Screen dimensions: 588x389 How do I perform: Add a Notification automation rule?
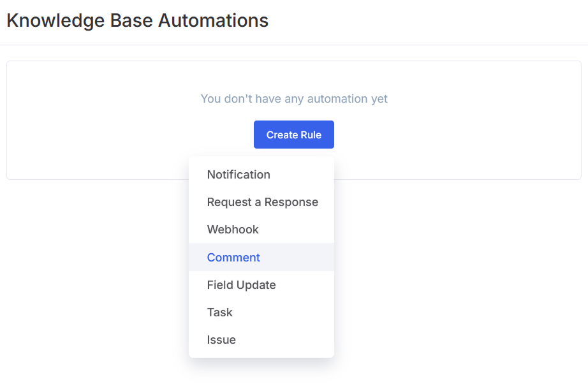[239, 175]
